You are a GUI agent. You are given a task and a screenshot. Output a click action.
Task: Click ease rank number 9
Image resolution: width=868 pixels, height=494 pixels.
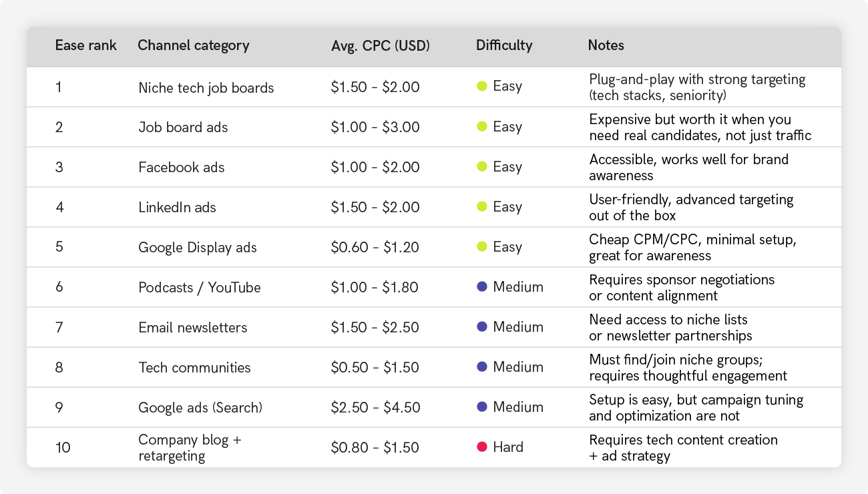tap(59, 407)
